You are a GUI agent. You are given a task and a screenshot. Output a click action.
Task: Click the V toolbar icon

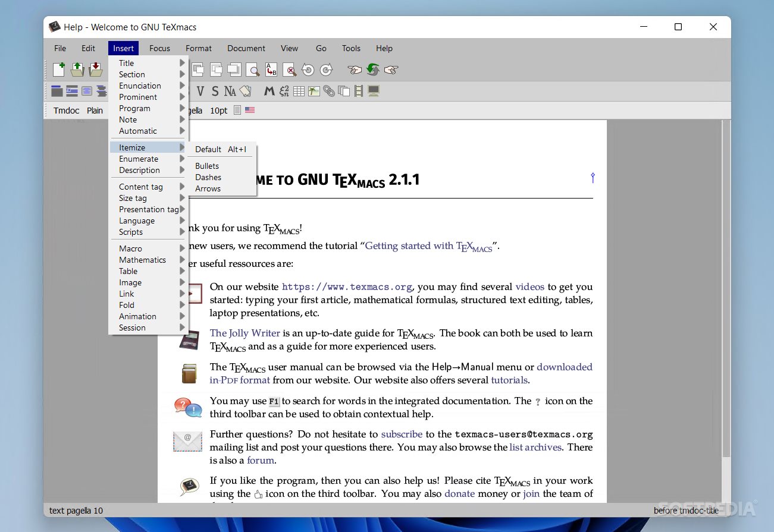pyautogui.click(x=200, y=91)
